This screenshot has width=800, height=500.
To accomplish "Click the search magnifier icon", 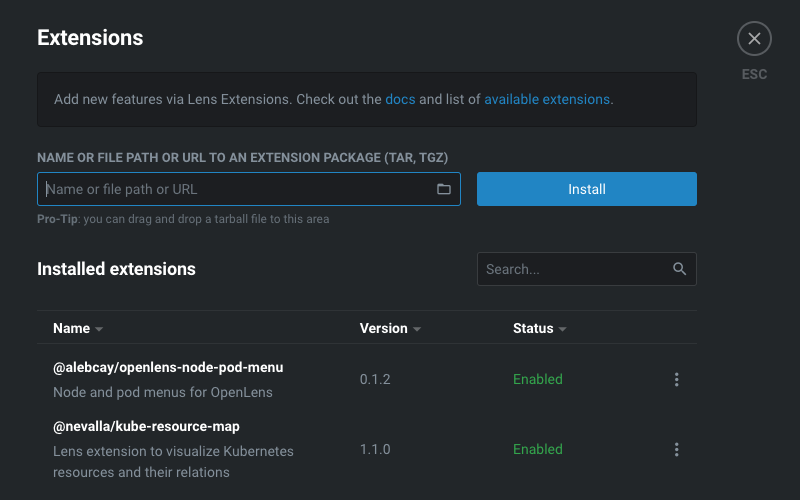I will [680, 269].
